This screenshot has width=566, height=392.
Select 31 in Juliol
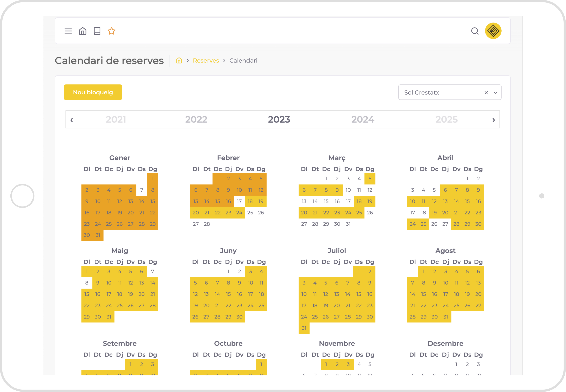pyautogui.click(x=304, y=328)
